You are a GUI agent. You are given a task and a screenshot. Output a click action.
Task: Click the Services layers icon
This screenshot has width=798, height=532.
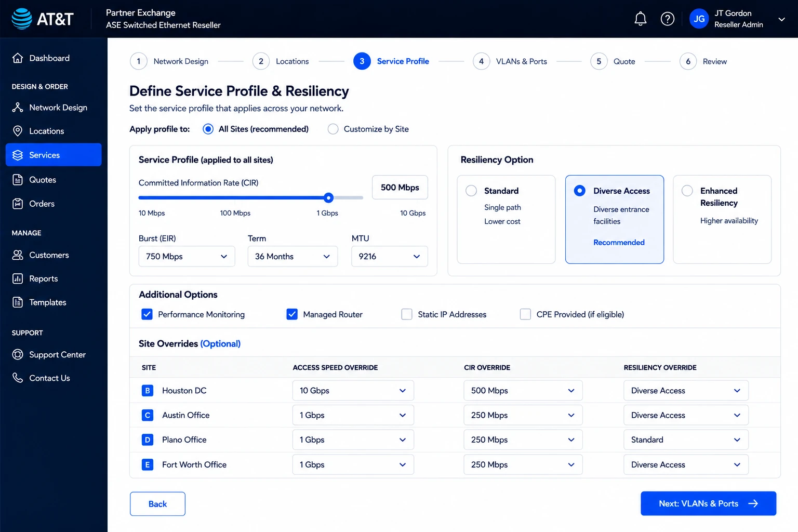click(x=18, y=155)
